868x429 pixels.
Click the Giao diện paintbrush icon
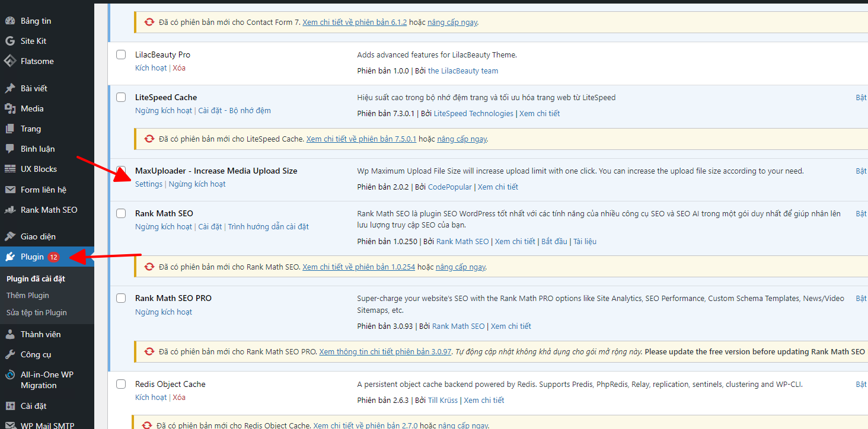point(10,236)
